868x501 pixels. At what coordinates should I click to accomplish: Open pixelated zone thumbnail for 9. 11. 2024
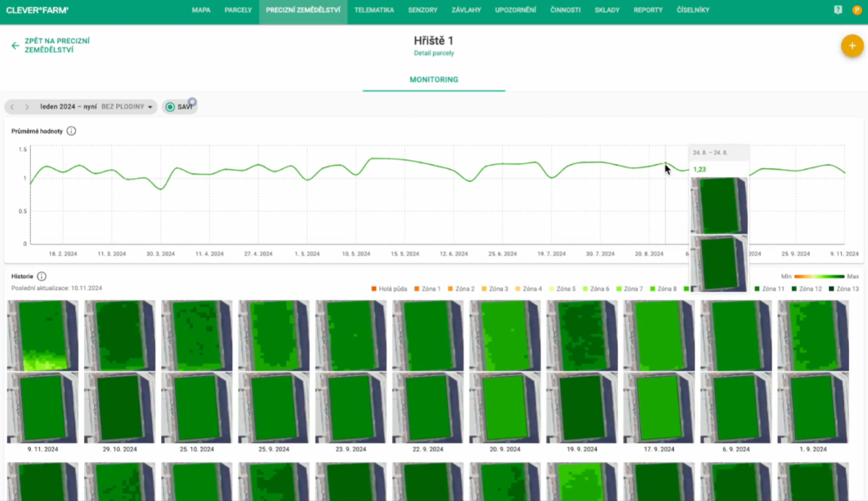pos(42,336)
